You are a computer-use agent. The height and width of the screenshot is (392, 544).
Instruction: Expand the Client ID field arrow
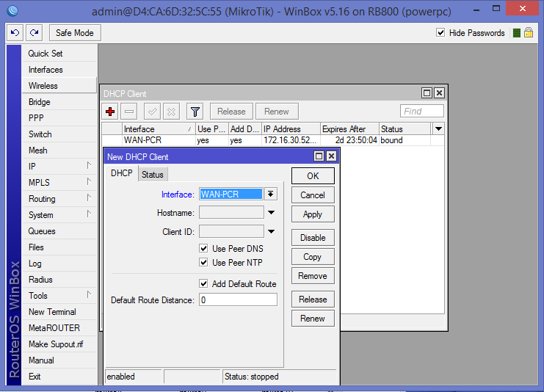(x=272, y=231)
